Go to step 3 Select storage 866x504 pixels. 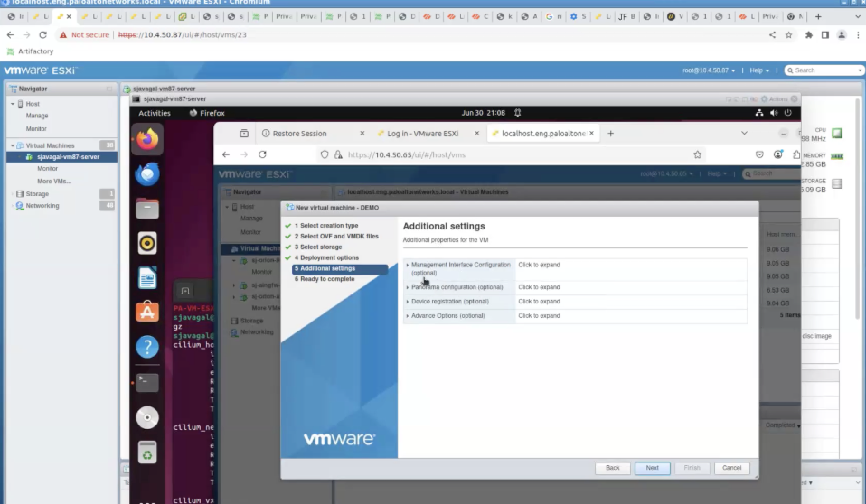(318, 247)
